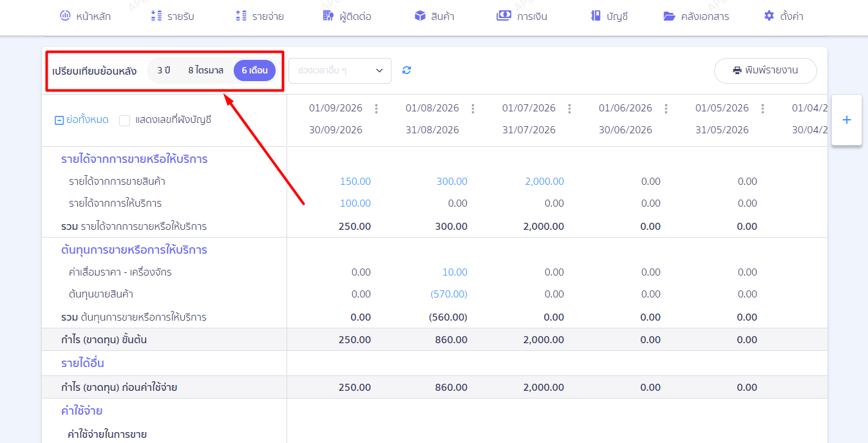Image resolution: width=868 pixels, height=443 pixels.
Task: Open the สินค้า product menu
Action: pos(435,16)
